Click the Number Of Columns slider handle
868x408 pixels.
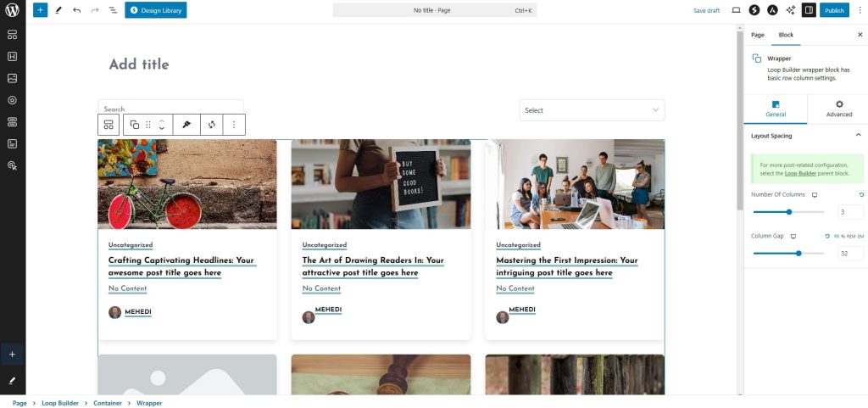[x=789, y=212]
